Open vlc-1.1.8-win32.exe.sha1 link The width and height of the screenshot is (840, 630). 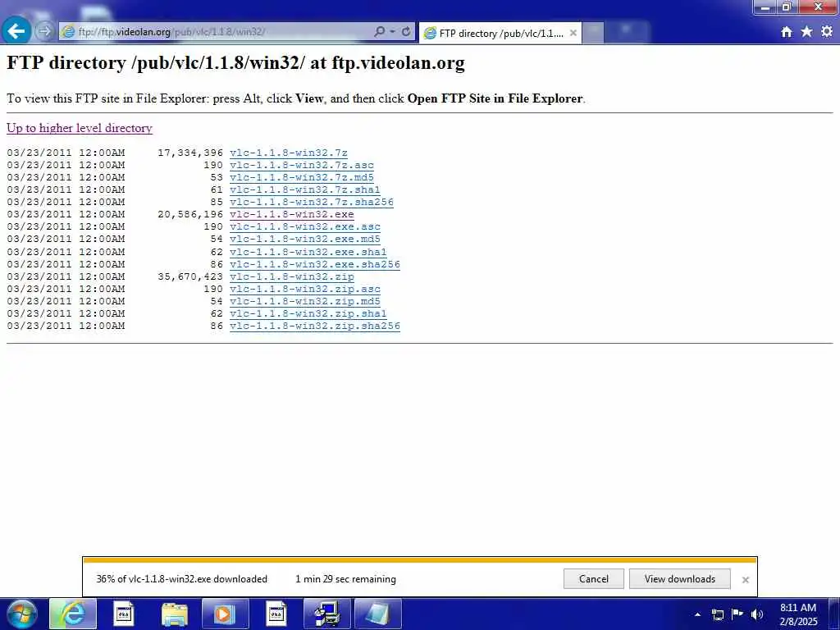tap(308, 252)
